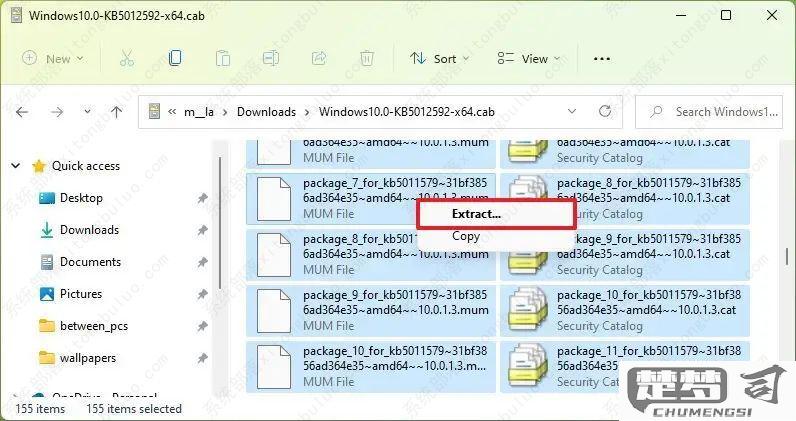This screenshot has width=796, height=421.
Task: Click the Desktop folder icon in sidebar
Action: pos(47,198)
